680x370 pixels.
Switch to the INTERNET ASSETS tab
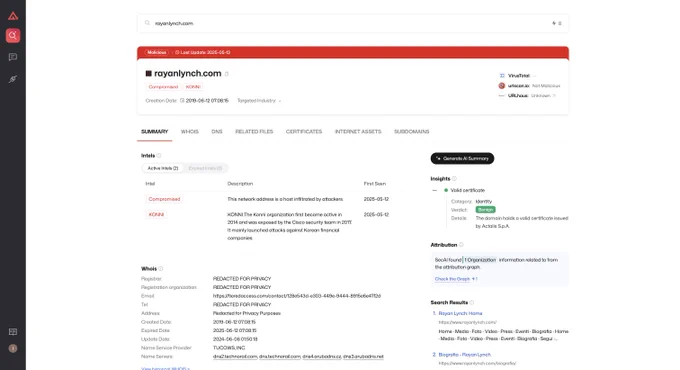[358, 131]
